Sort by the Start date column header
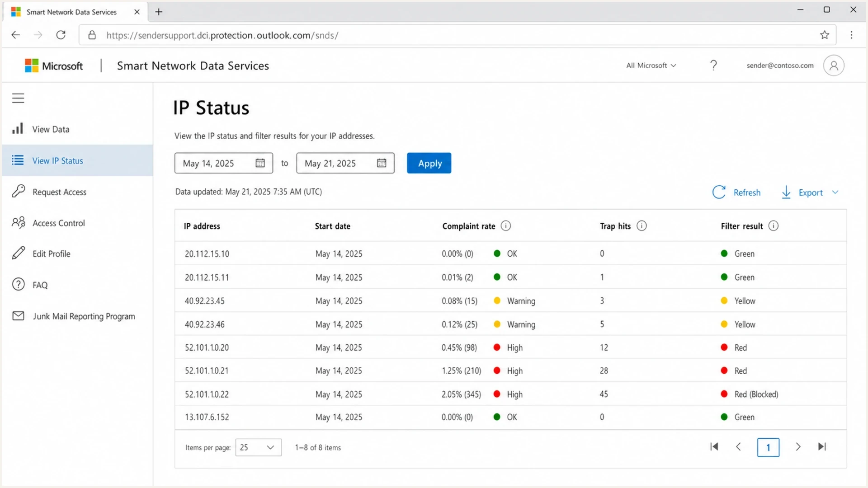The width and height of the screenshot is (868, 488). click(x=333, y=226)
